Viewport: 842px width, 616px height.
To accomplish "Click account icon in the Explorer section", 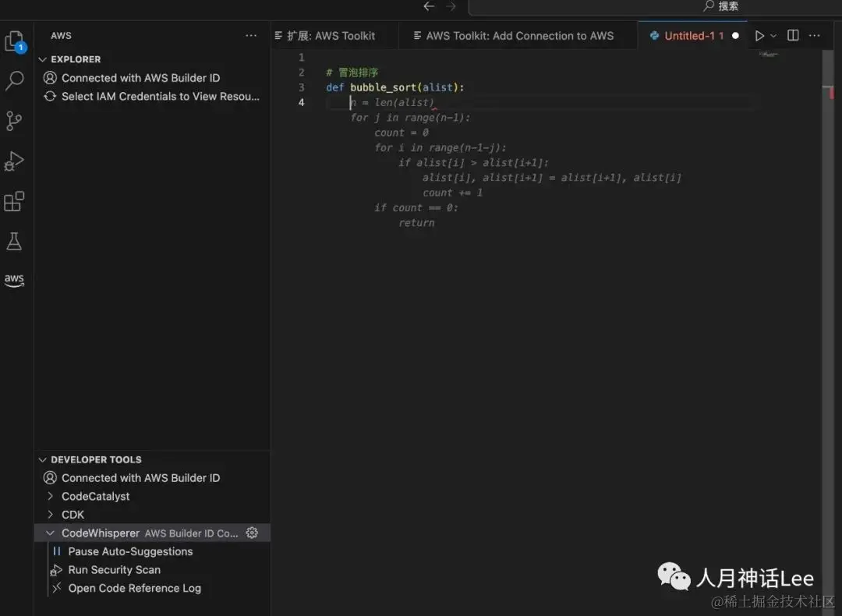I will pyautogui.click(x=50, y=78).
